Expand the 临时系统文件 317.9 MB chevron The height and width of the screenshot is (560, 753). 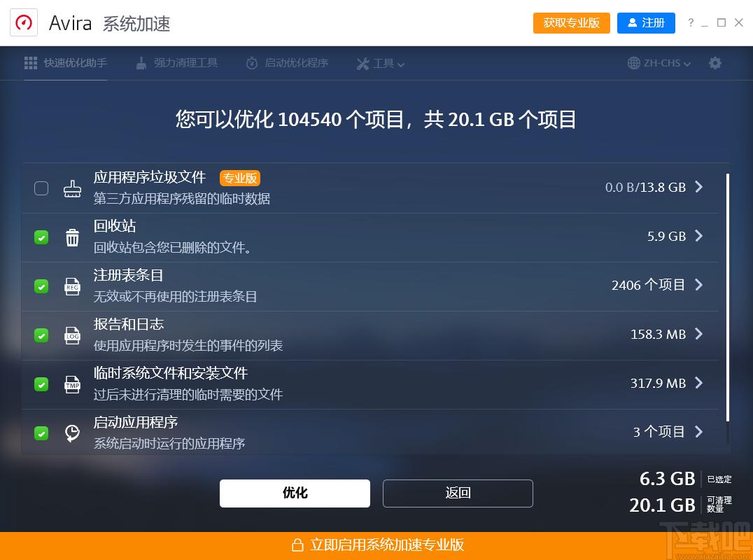tap(699, 383)
